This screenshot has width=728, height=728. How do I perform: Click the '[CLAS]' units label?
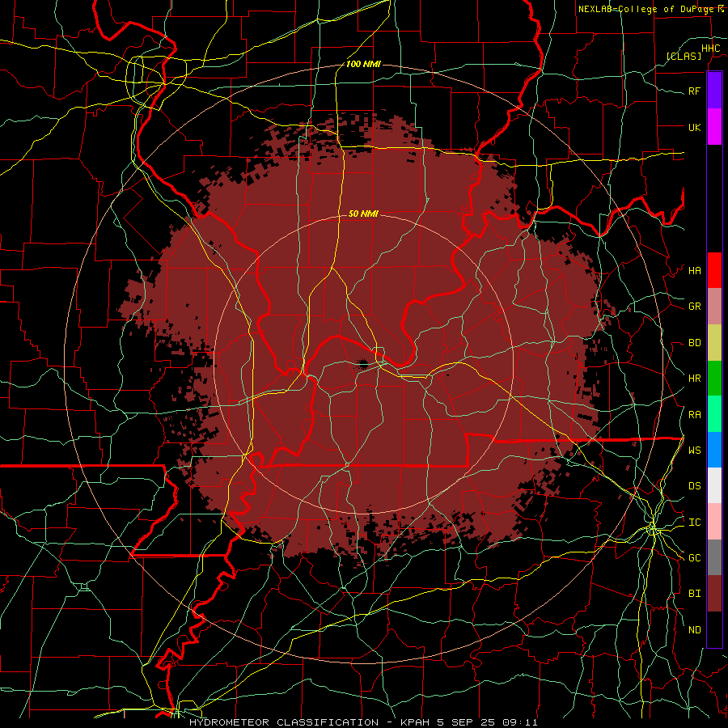(x=684, y=57)
